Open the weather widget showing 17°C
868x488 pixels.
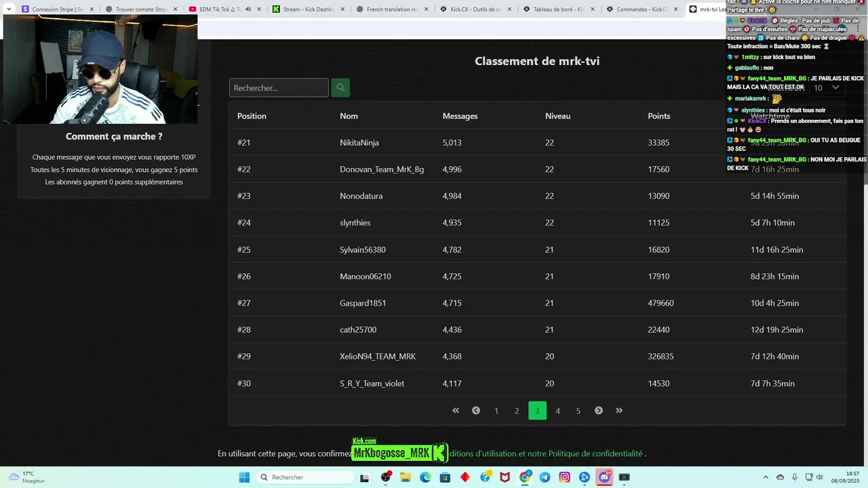27,477
